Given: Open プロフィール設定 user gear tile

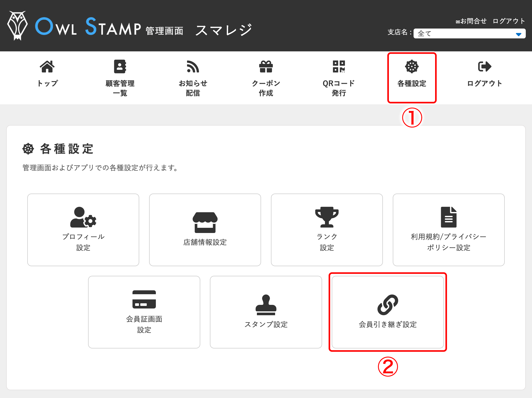Looking at the screenshot, I should click(x=83, y=230).
